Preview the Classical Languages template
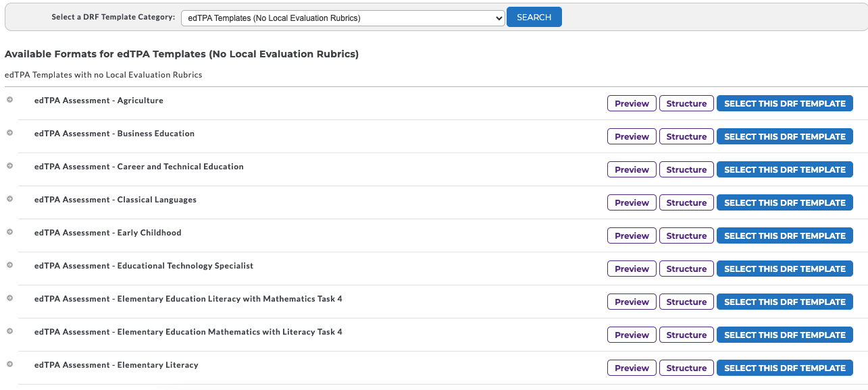The width and height of the screenshot is (868, 390). tap(632, 202)
